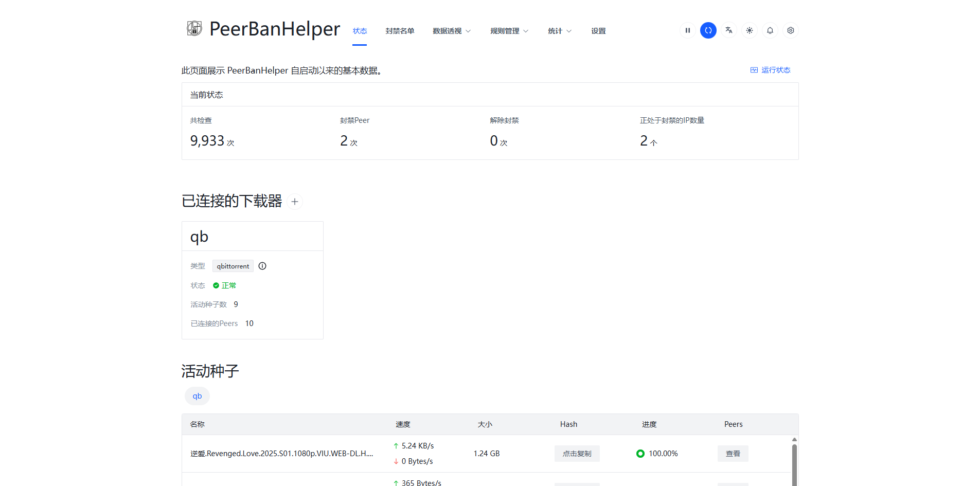The height and width of the screenshot is (486, 980).
Task: Open the language switcher icon
Action: [x=728, y=30]
